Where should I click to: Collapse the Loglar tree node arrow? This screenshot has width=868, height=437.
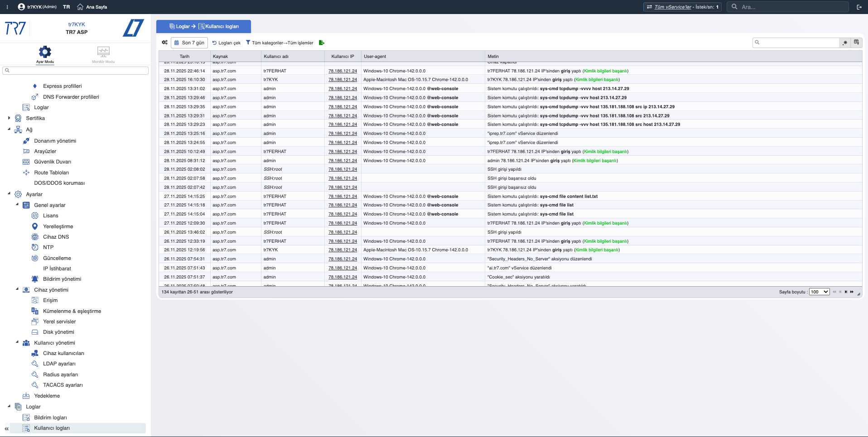[x=9, y=406]
